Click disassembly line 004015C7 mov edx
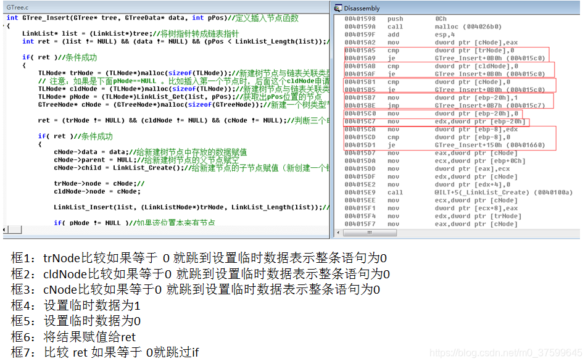The width and height of the screenshot is (588, 364). (x=436, y=121)
